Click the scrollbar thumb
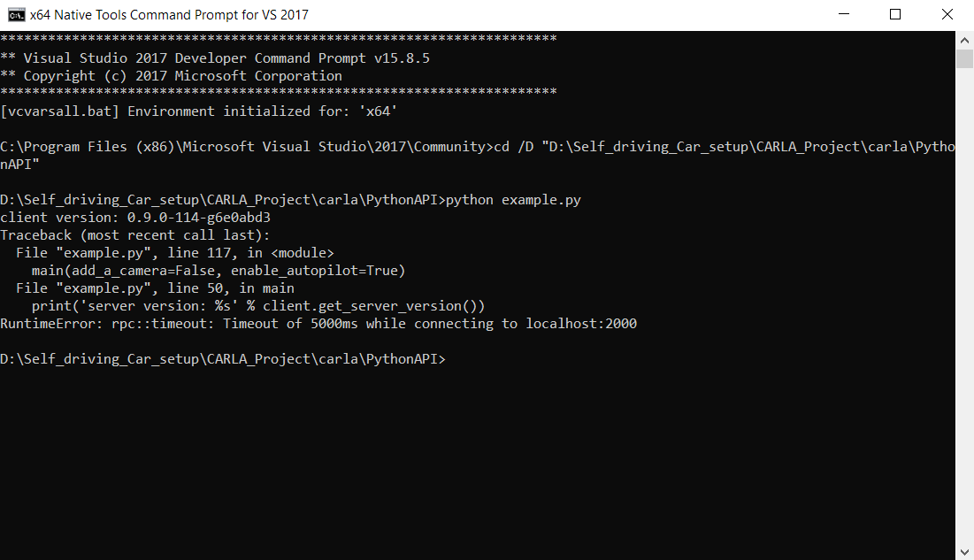The width and height of the screenshot is (974, 560). (x=965, y=58)
